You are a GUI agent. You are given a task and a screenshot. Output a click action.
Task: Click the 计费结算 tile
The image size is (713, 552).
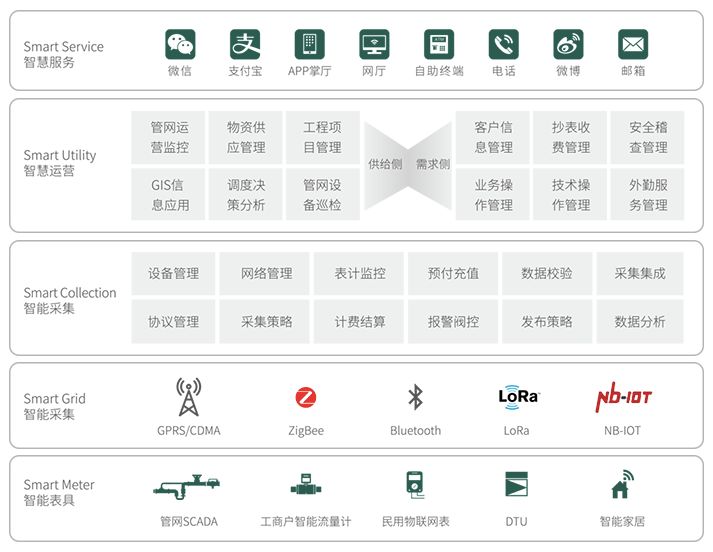[359, 321]
